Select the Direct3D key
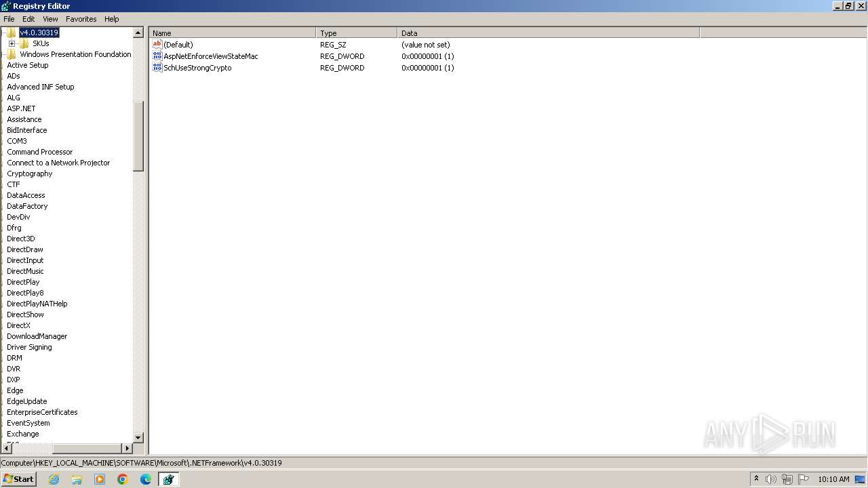Viewport: 868px width, 488px height. pyautogui.click(x=21, y=239)
